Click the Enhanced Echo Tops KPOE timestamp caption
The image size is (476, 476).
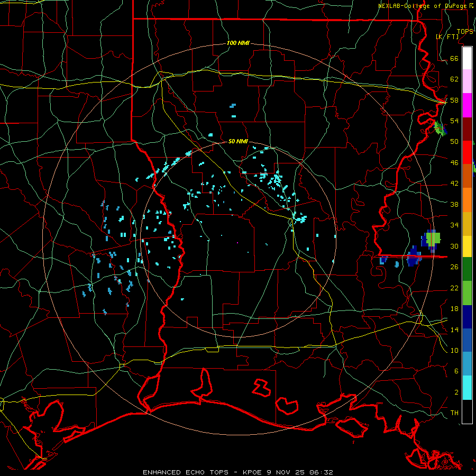pyautogui.click(x=238, y=472)
